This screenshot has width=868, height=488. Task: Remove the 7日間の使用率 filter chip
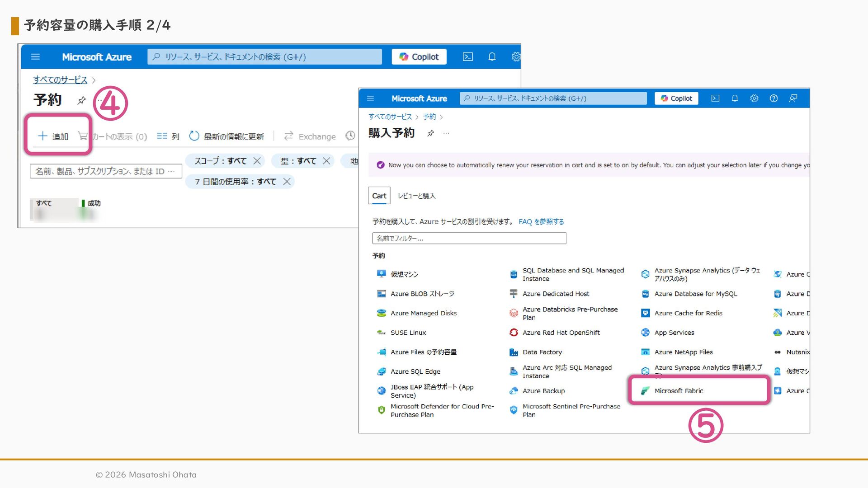(287, 182)
